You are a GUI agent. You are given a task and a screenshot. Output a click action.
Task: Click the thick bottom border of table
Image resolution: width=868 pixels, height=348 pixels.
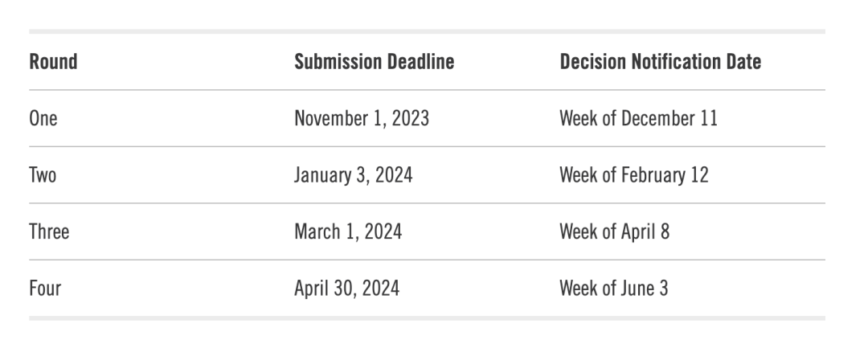(427, 318)
